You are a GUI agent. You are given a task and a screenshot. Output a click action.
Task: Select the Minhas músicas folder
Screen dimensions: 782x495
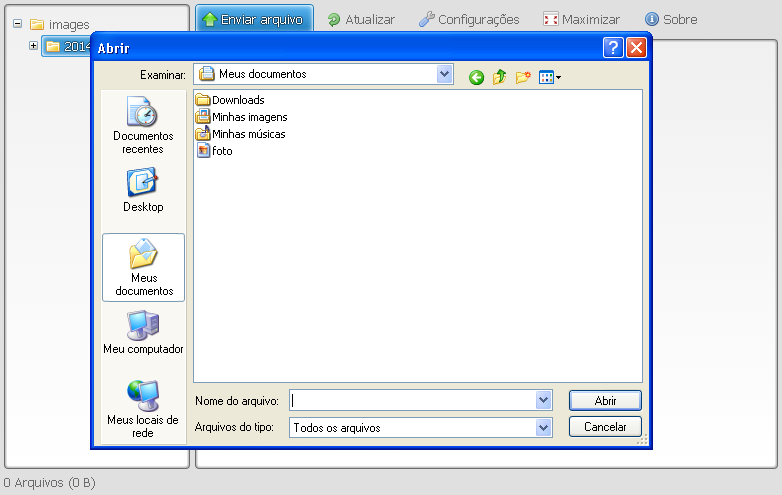240,134
